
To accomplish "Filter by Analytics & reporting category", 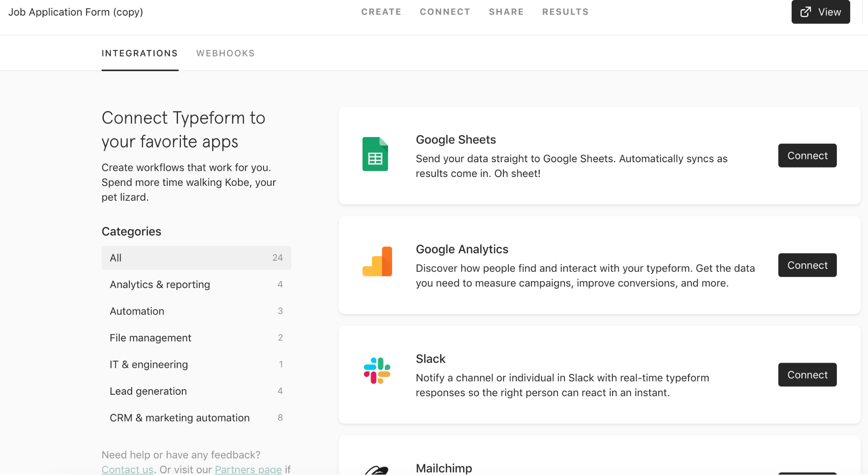I will (196, 285).
